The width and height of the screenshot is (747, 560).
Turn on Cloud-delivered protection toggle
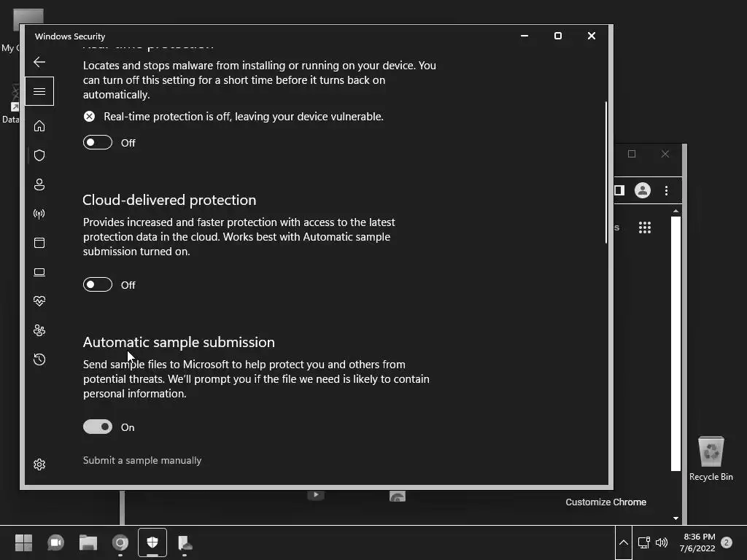[98, 285]
